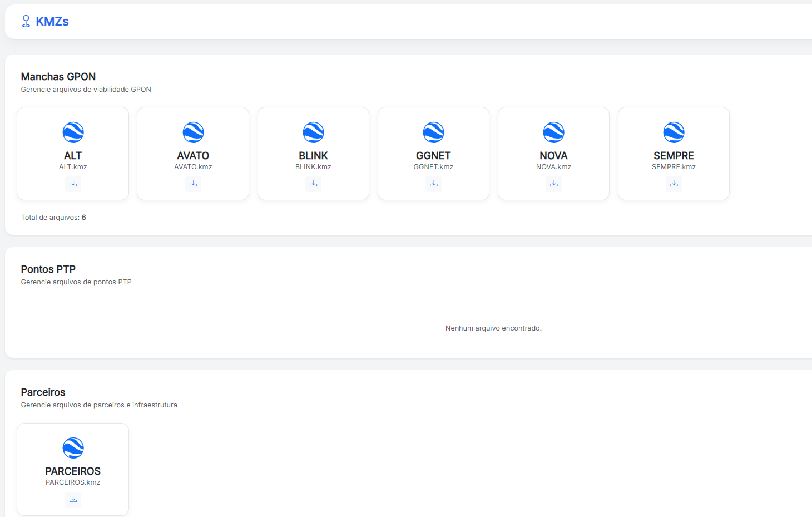Select the GGNET card title text

pos(433,156)
